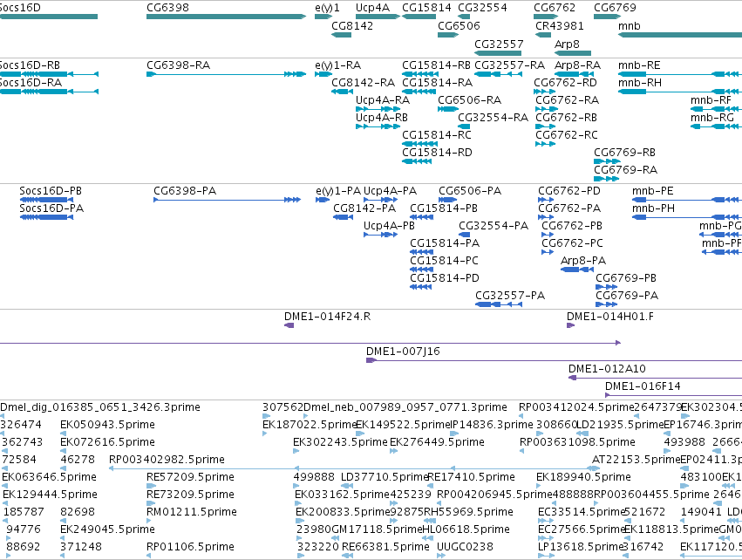Select the CG6769-RB transcript
The height and width of the screenshot is (560, 742).
[x=607, y=161]
